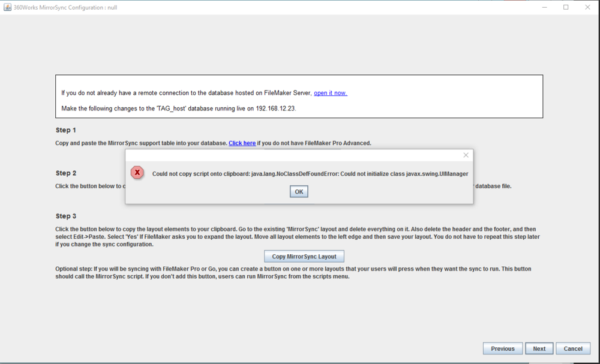Click the 'Optional step' paragraph text
The image size is (600, 364).
click(293, 273)
